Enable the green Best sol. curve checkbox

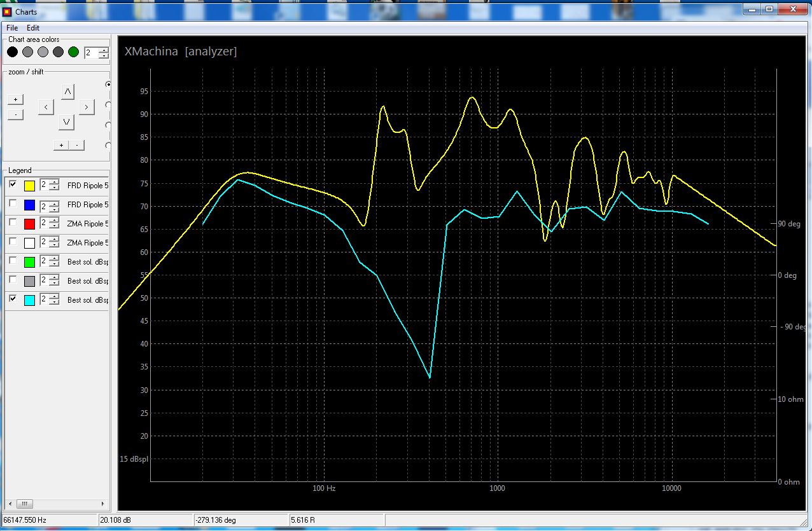coord(13,260)
